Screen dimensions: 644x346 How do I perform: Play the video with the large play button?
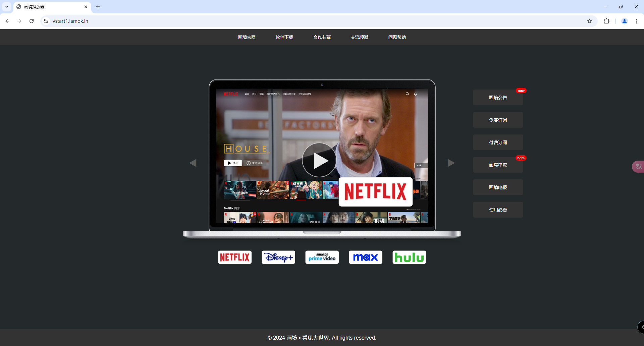point(319,160)
